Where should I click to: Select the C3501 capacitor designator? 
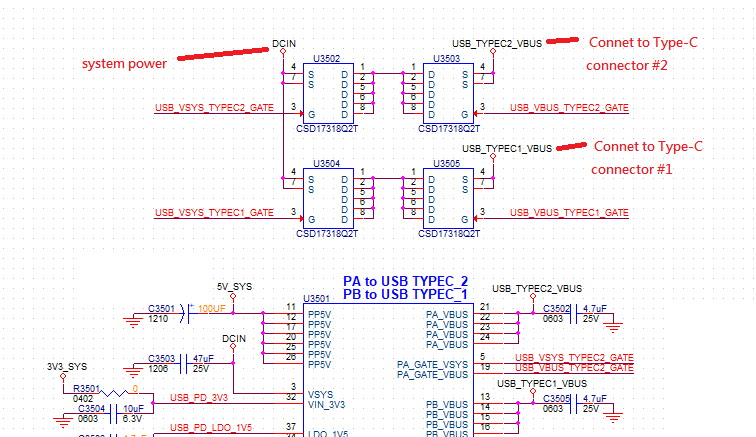coord(161,309)
